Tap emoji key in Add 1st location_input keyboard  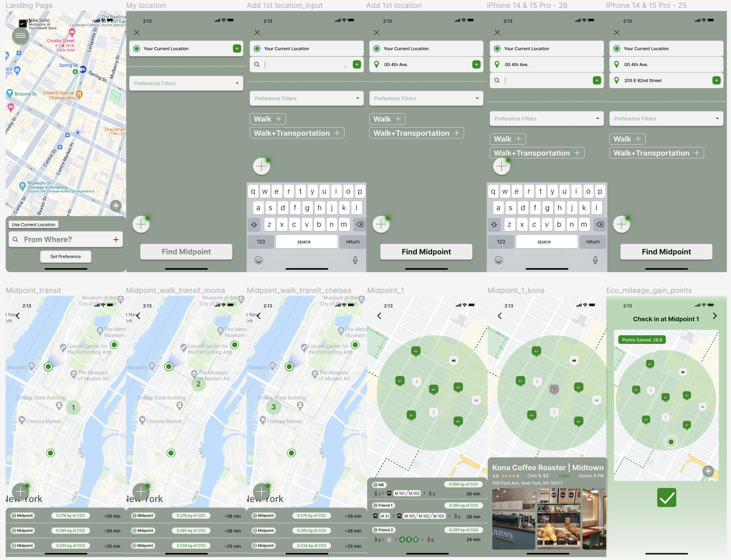pyautogui.click(x=258, y=260)
